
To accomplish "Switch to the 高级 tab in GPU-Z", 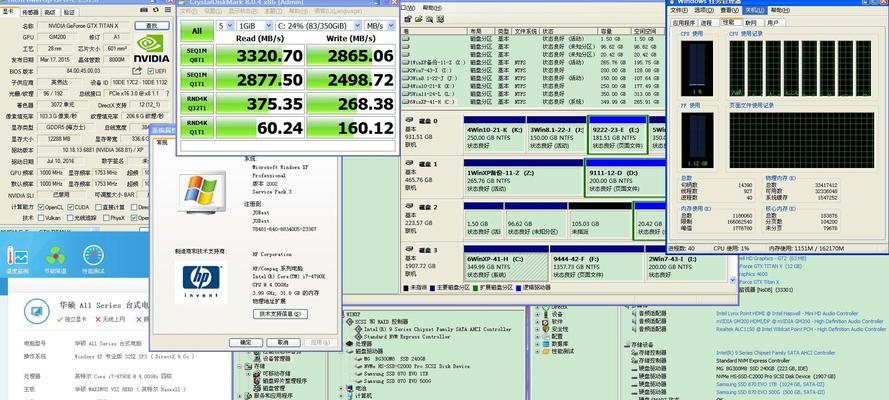I will pos(49,12).
